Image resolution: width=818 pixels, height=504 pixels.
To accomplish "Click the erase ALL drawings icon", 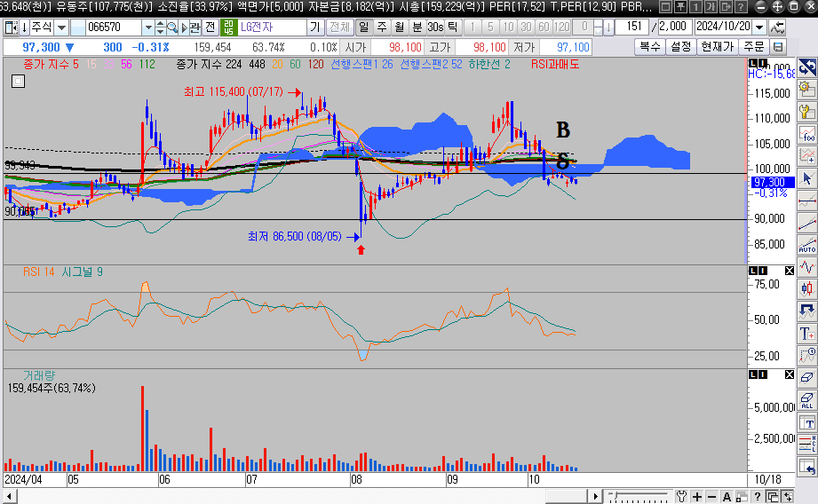I will [807, 400].
